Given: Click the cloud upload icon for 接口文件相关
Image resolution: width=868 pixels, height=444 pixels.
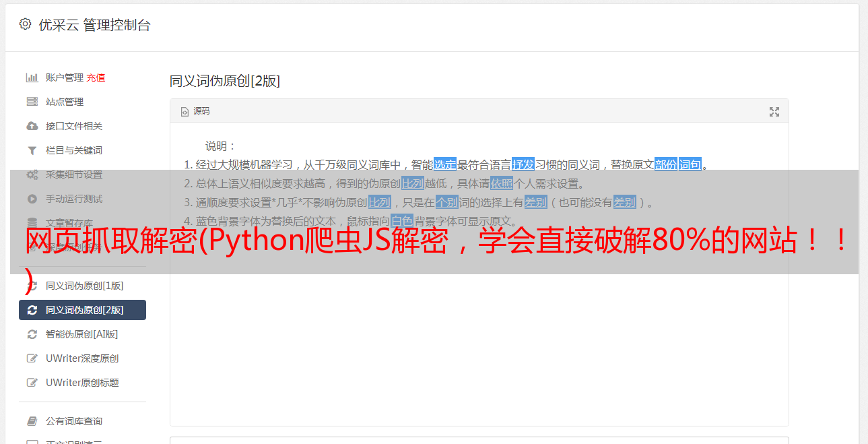Looking at the screenshot, I should (x=32, y=126).
